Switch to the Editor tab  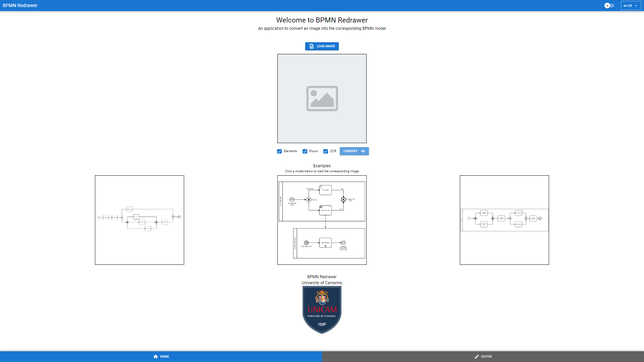(x=483, y=357)
